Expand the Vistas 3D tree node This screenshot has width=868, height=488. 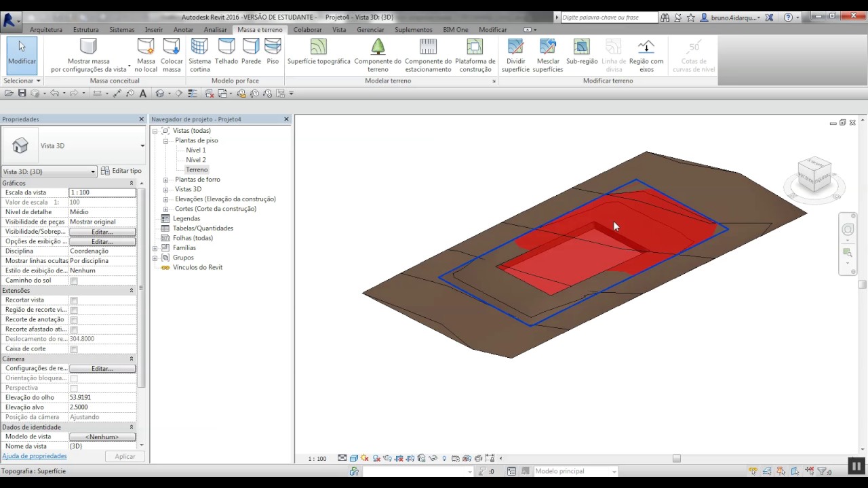tap(165, 189)
